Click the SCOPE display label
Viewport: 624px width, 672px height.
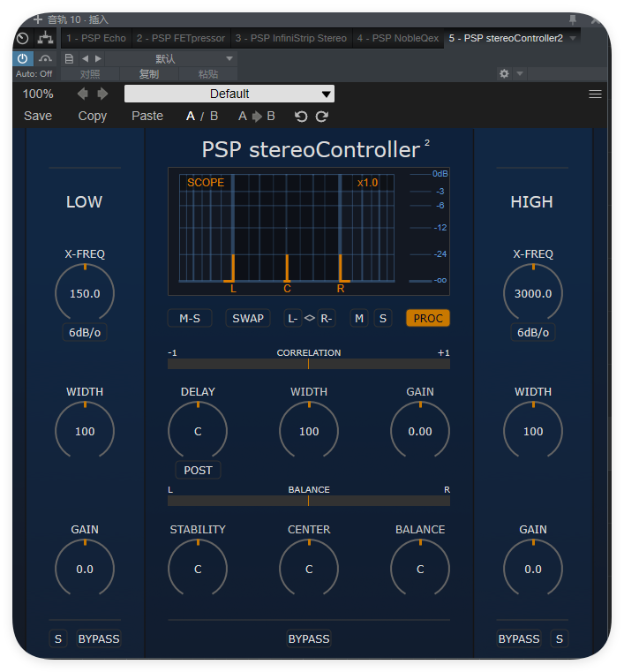tap(206, 183)
